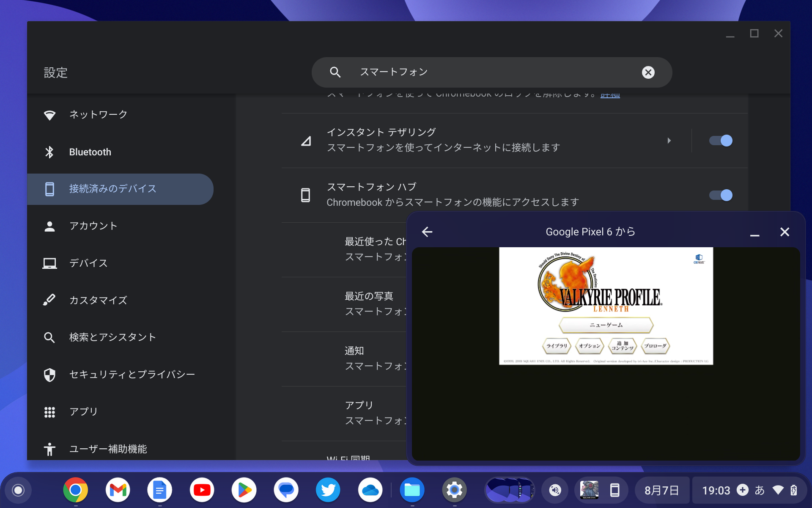Screen dimensions: 812x508
Task: Open the Files app from the shelf
Action: pos(412,490)
